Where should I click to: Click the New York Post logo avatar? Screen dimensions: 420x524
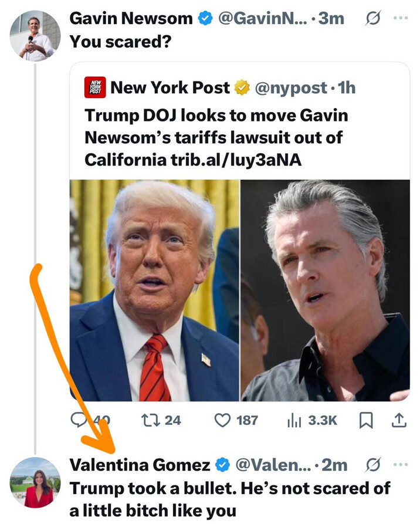[95, 87]
